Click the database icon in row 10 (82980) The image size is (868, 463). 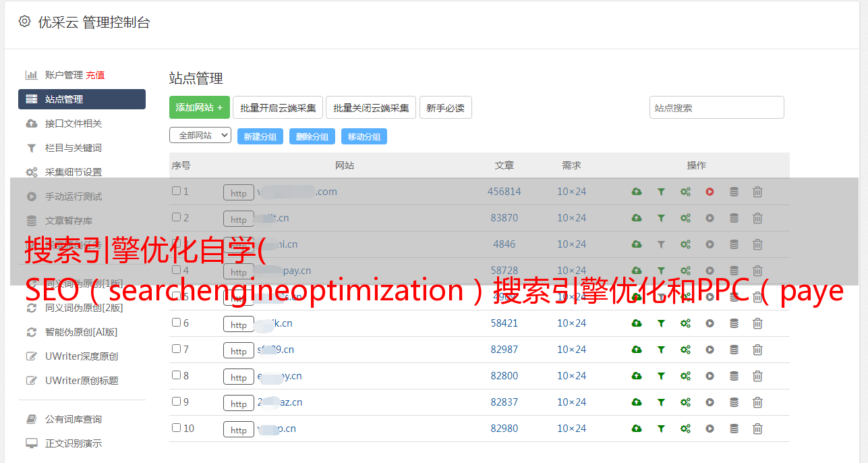734,429
